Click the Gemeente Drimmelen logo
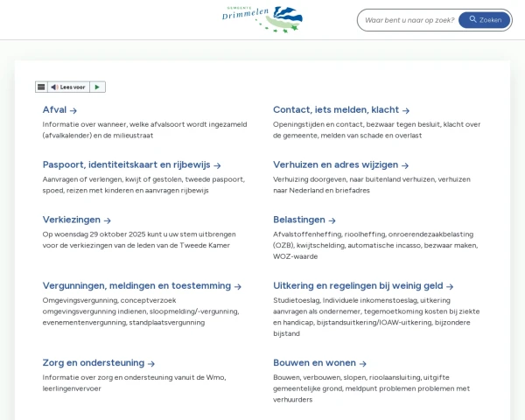 (262, 17)
